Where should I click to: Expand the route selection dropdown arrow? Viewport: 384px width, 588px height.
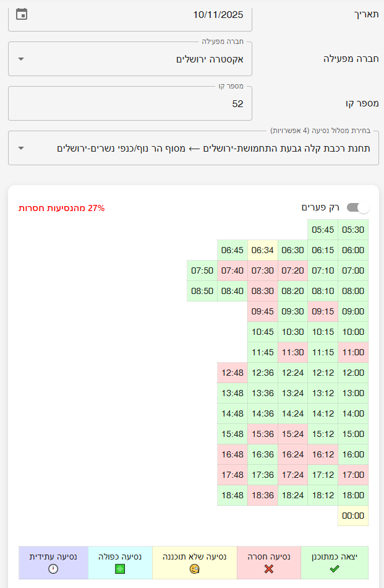pyautogui.click(x=21, y=149)
